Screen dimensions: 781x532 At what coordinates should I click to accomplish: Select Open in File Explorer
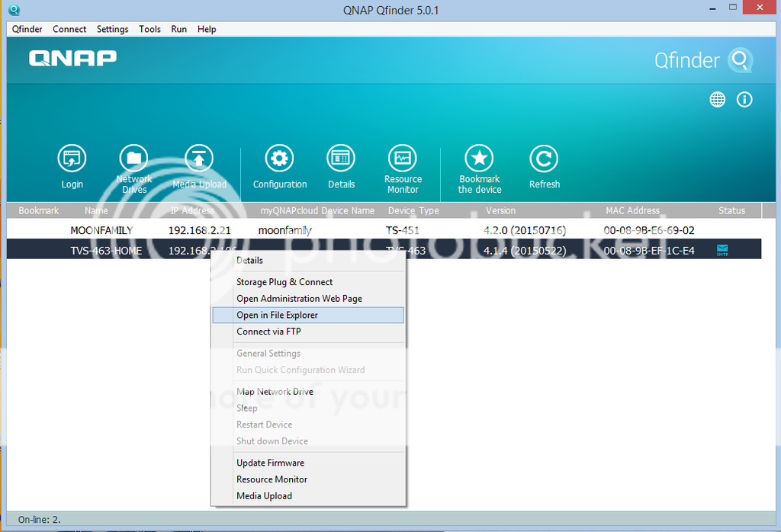tap(277, 315)
